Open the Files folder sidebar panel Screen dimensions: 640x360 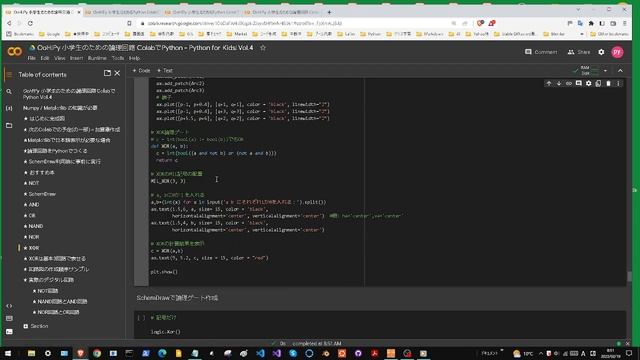click(x=9, y=125)
